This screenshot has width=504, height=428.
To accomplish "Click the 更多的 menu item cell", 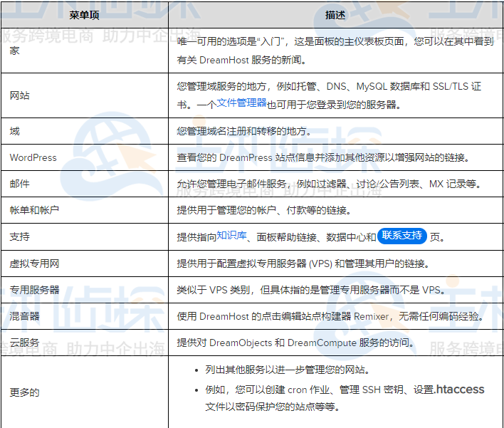I will [85, 392].
